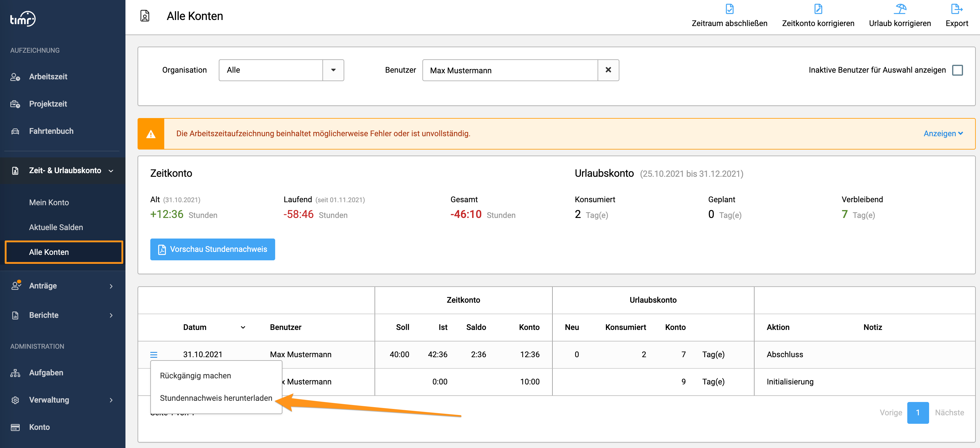Click the Aufgaben hierarchy icon
Image resolution: width=980 pixels, height=448 pixels.
pos(15,373)
